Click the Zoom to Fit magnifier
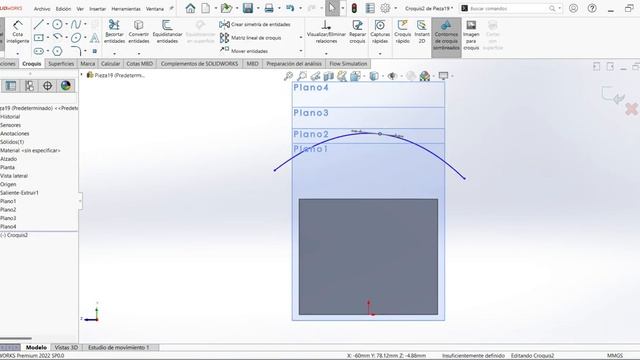Screen dimensions: 640x360 (x=289, y=76)
